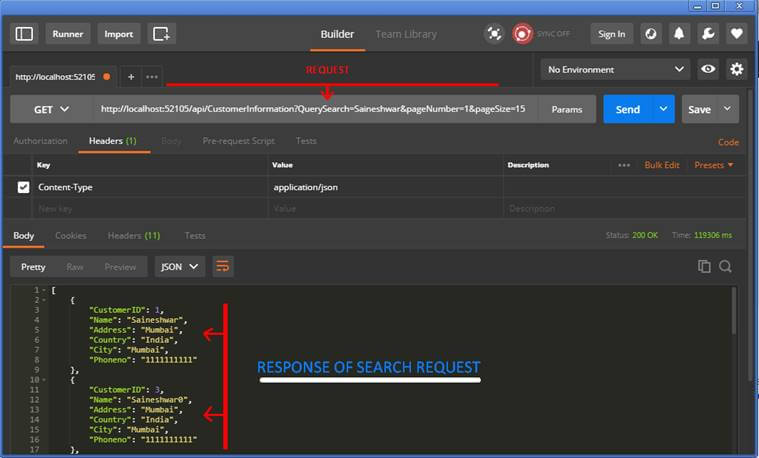This screenshot has height=458, width=759.
Task: Expand the Send button dropdown arrow
Action: click(x=664, y=109)
